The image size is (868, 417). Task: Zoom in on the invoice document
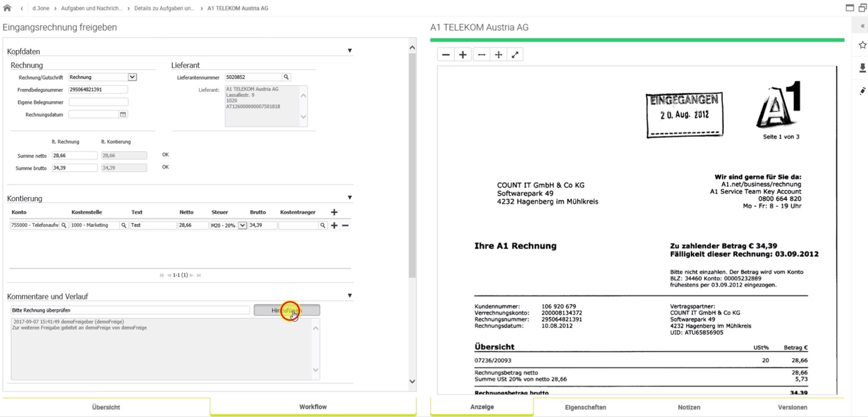point(463,55)
